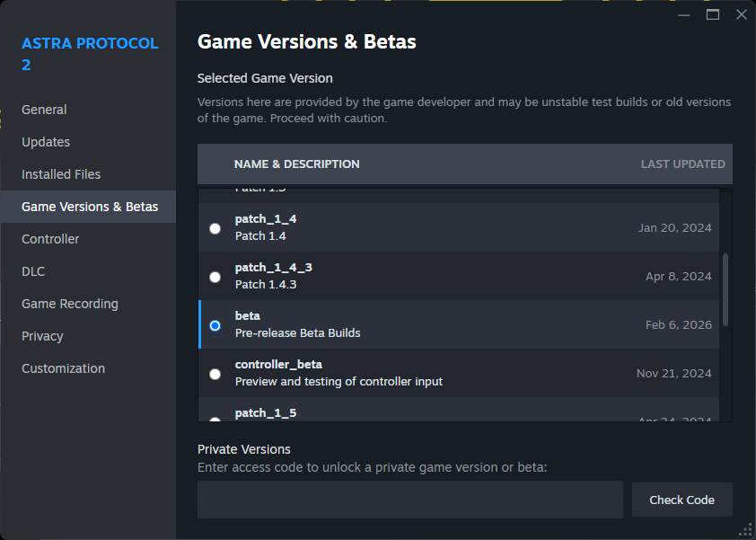Click the Feb 6, 2026 date
Image resolution: width=756 pixels, height=540 pixels.
679,324
